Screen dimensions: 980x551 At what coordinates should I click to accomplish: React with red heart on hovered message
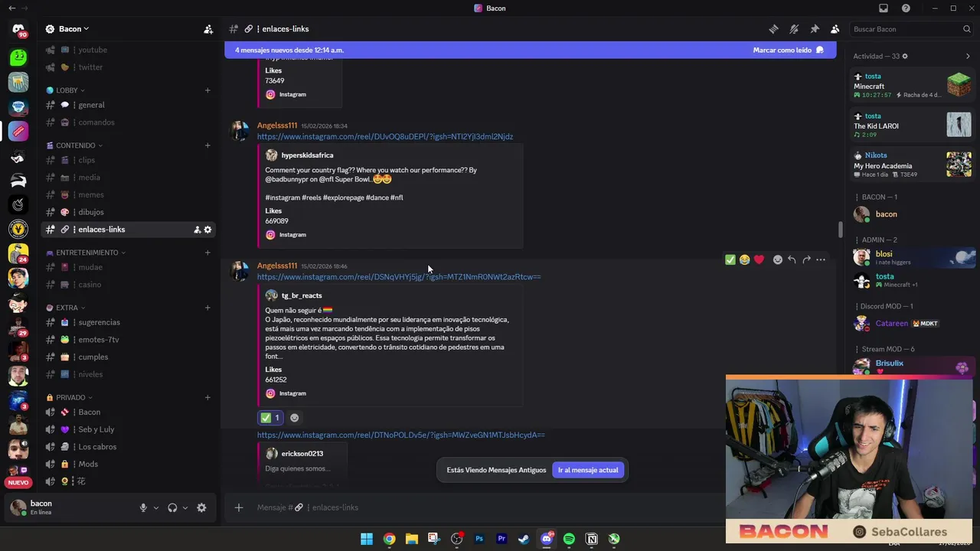(759, 259)
